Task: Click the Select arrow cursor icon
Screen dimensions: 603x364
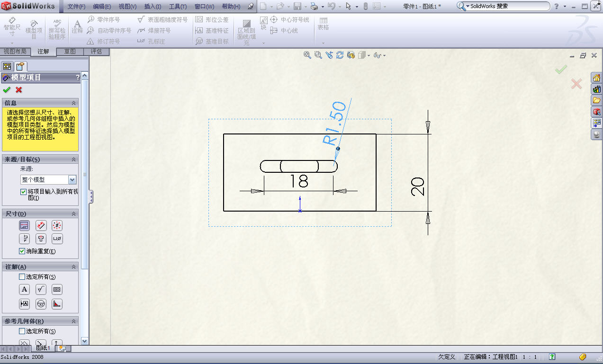Action: pos(348,7)
